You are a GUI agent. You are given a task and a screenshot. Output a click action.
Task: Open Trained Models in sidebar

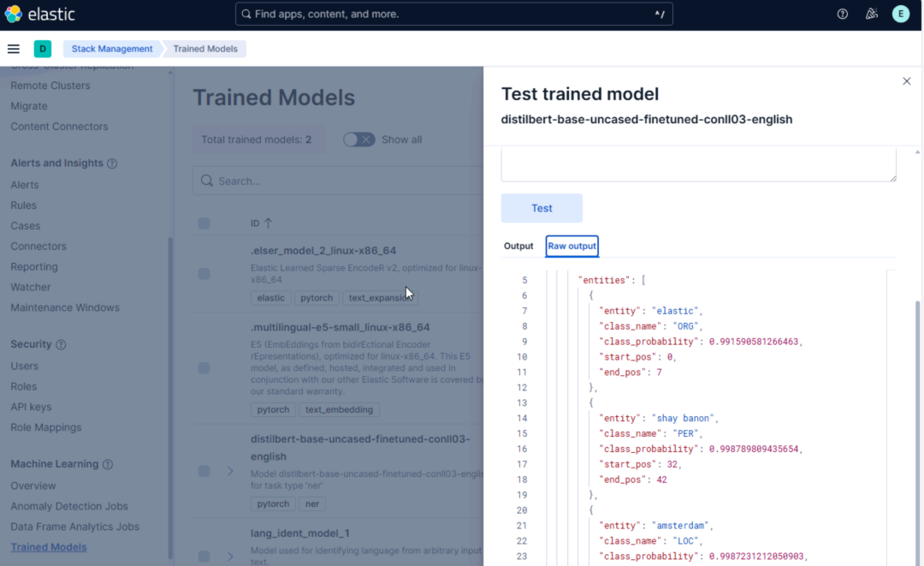[48, 547]
